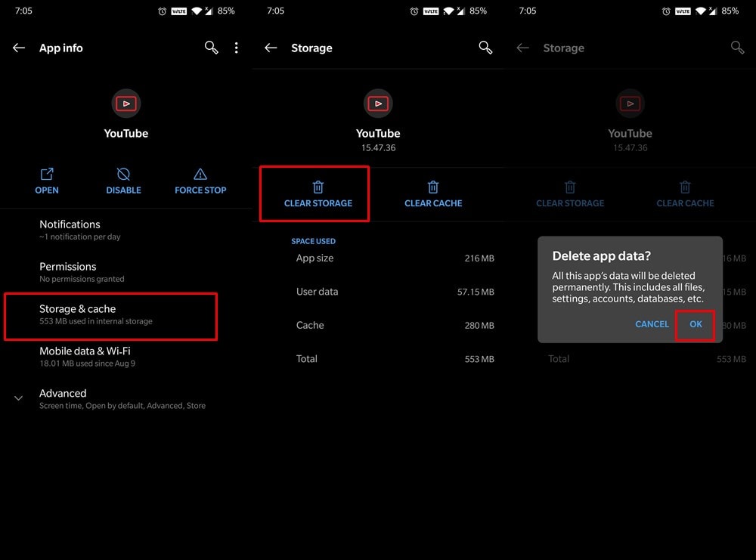Image resolution: width=756 pixels, height=560 pixels.
Task: Tap 85% battery text in right status bar
Action: (730, 11)
